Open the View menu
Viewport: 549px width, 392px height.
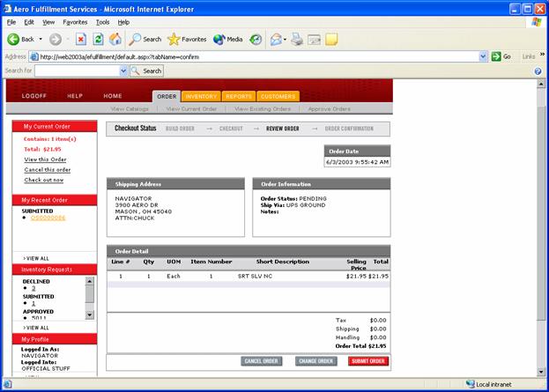[x=48, y=22]
